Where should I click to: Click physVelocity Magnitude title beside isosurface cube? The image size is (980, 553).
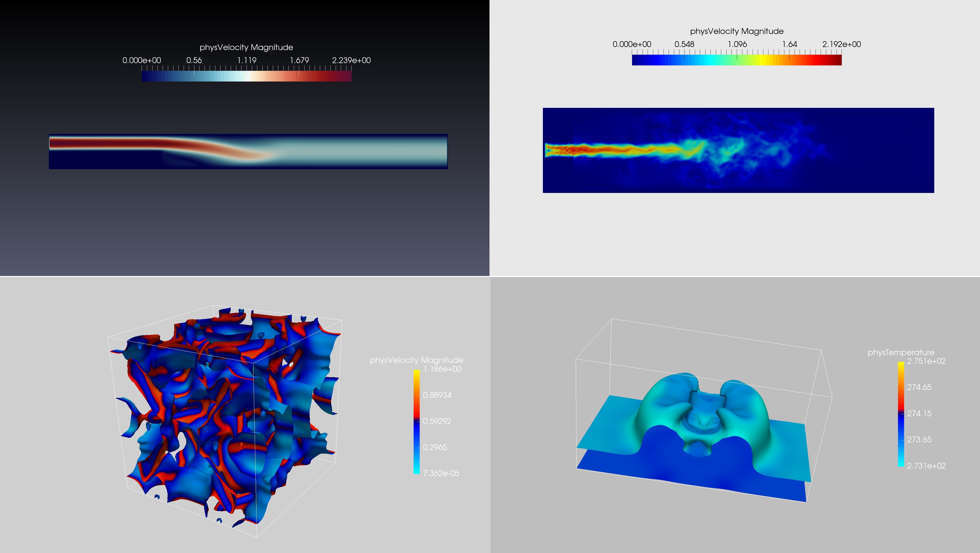(417, 360)
